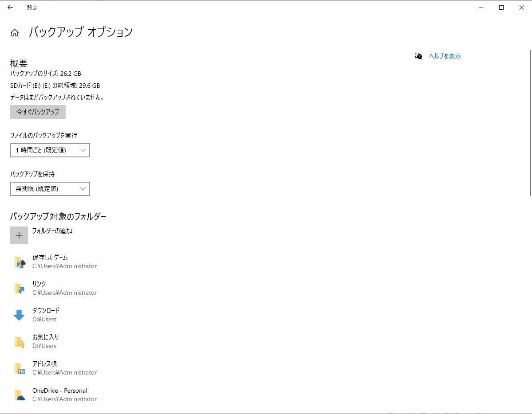Expand the 1 時間ごと (既定値) combo box chevron
Image resolution: width=532 pixels, height=414 pixels.
coord(83,150)
